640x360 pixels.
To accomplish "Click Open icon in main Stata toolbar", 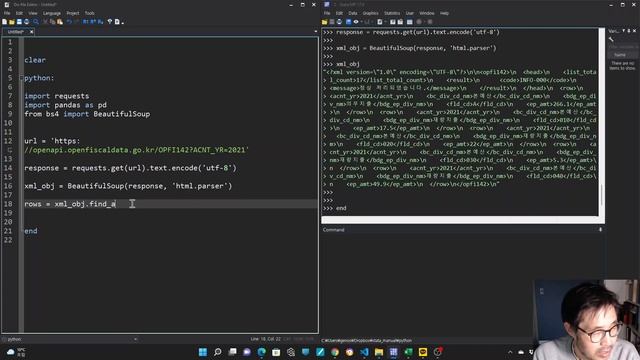I will [324, 22].
